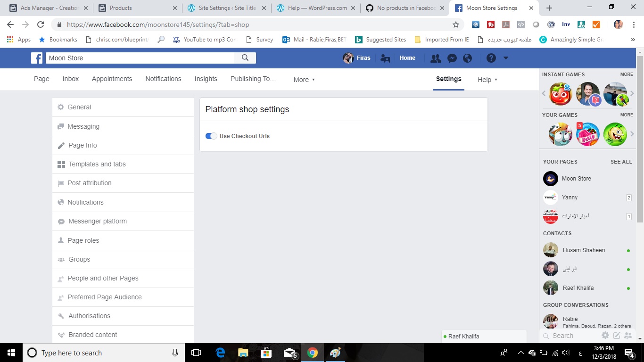Image resolution: width=644 pixels, height=362 pixels.
Task: Open File Explorer from the taskbar
Action: (243, 353)
